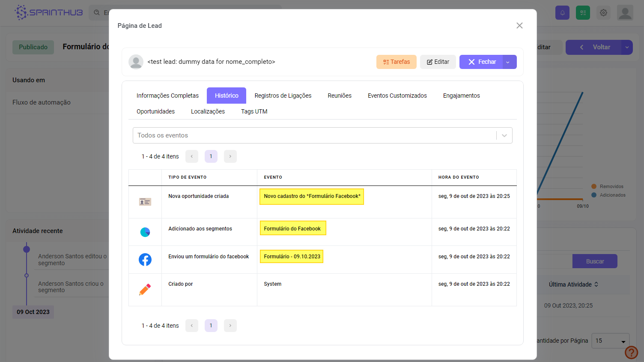644x362 pixels.
Task: Select the Tags UTM tab
Action: [254, 111]
